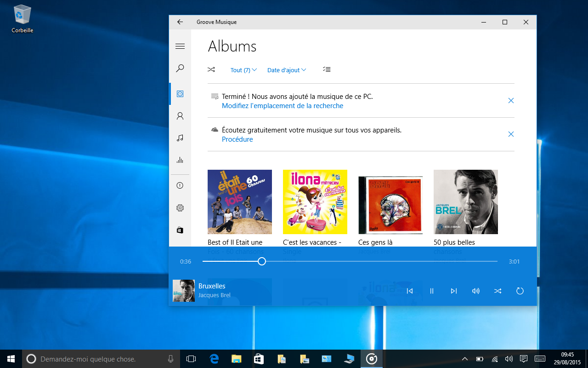This screenshot has width=588, height=368.
Task: Skip to next track
Action: (454, 291)
